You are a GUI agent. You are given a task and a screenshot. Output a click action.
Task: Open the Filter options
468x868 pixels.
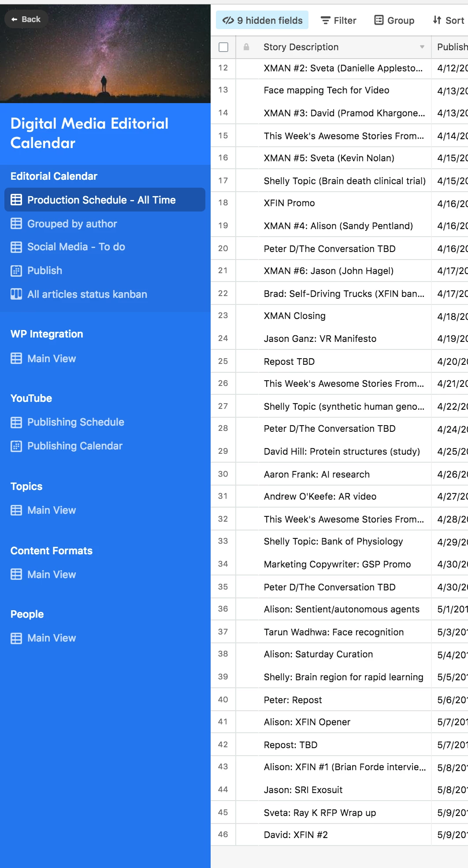point(338,20)
